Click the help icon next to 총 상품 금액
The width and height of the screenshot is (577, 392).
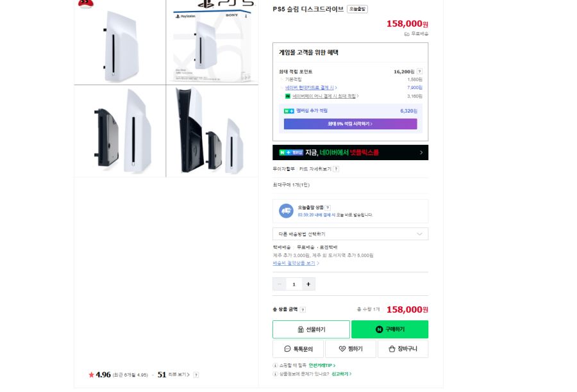point(303,309)
